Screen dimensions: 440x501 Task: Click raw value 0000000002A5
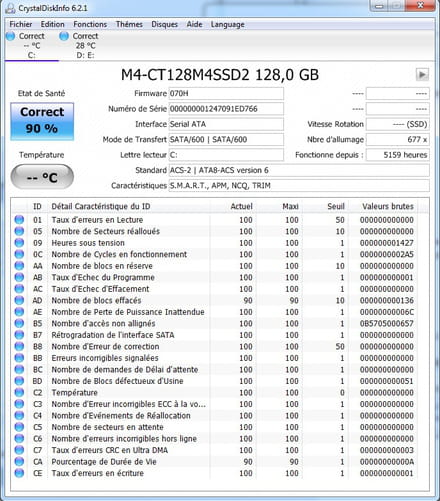coord(387,254)
